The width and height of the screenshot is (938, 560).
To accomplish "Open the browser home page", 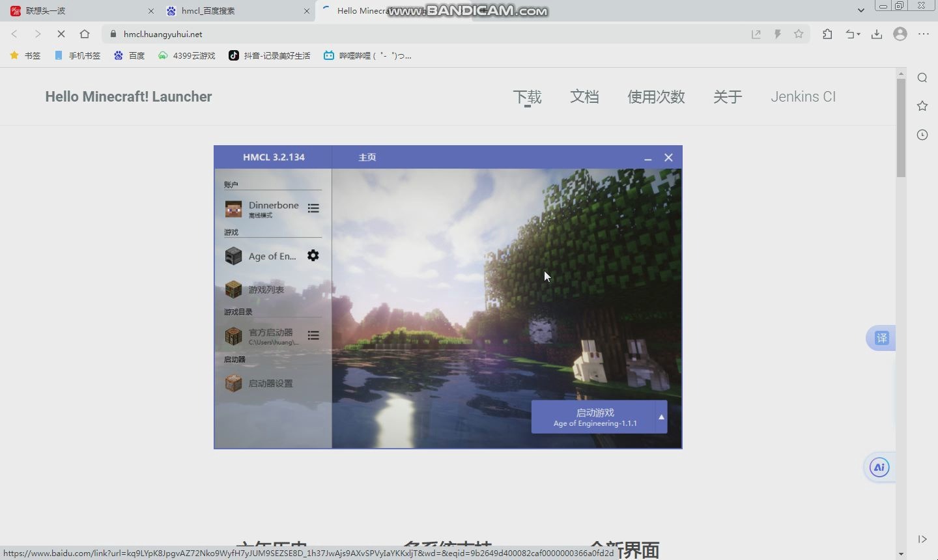I will [x=85, y=34].
